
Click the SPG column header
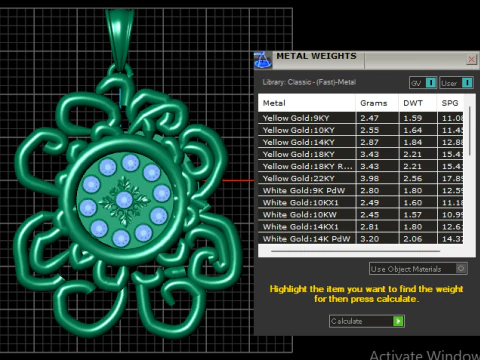pyautogui.click(x=450, y=103)
